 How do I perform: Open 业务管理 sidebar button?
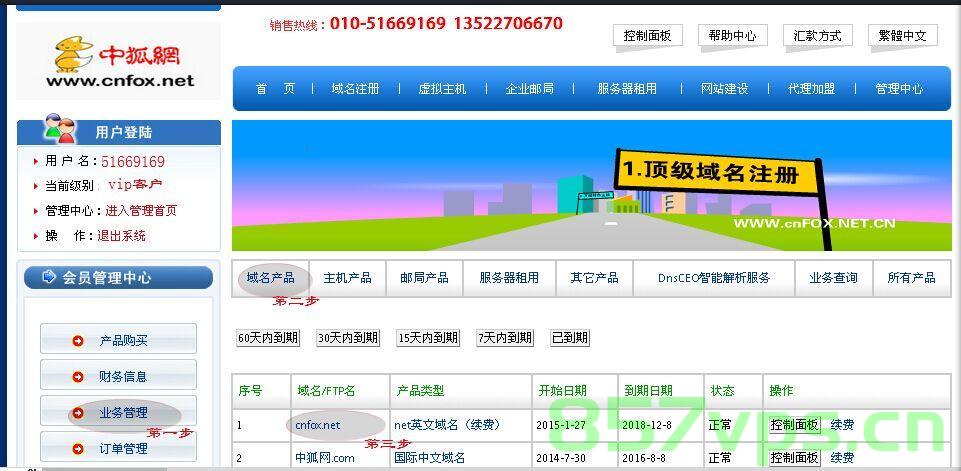coord(118,411)
